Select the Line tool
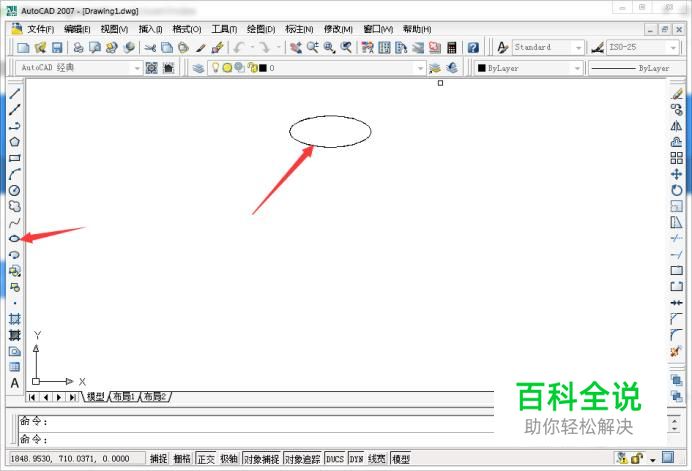Viewport: 692px width, 471px height. coord(15,93)
